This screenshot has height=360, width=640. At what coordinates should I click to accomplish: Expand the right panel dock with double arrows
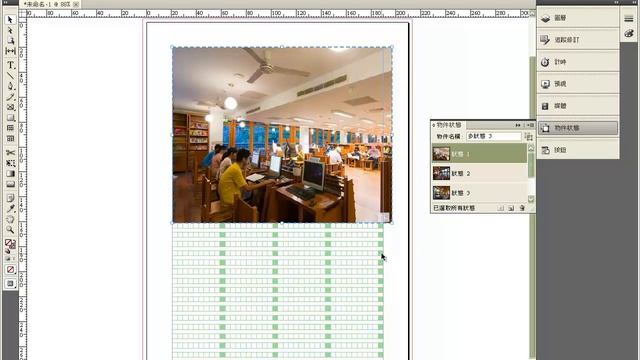click(616, 2)
